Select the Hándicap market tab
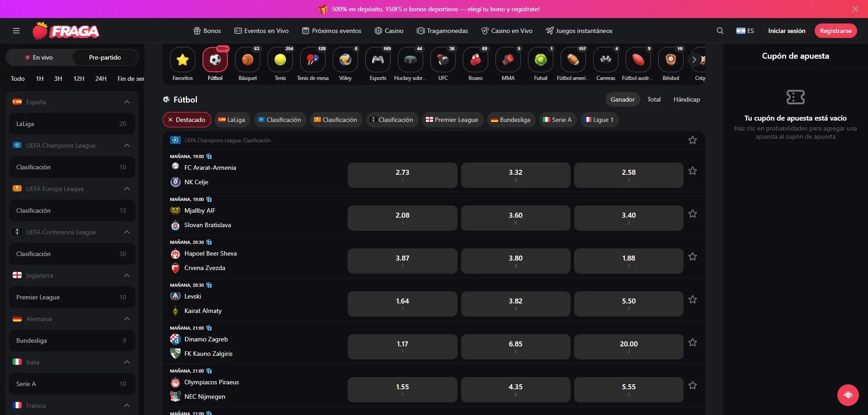868x415 pixels. pos(687,99)
